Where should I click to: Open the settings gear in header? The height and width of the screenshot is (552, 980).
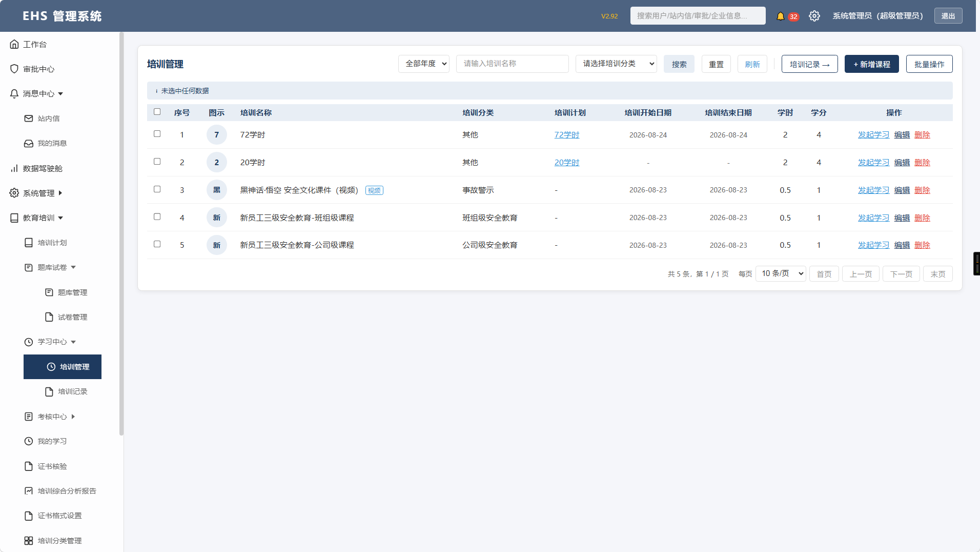coord(814,16)
